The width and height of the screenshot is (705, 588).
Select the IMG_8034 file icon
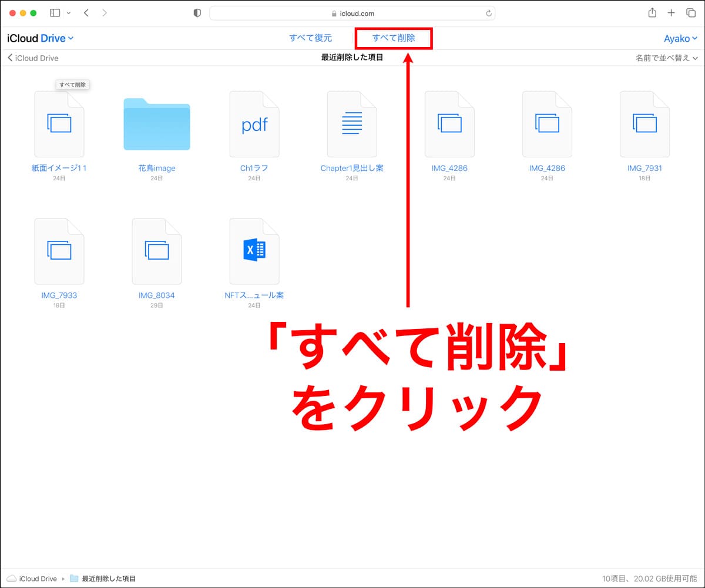coord(157,251)
